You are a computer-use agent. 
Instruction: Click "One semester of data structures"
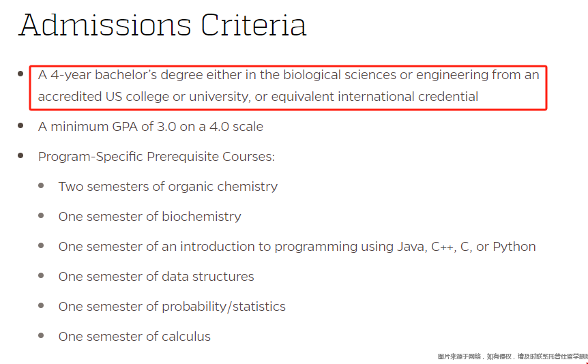point(156,277)
